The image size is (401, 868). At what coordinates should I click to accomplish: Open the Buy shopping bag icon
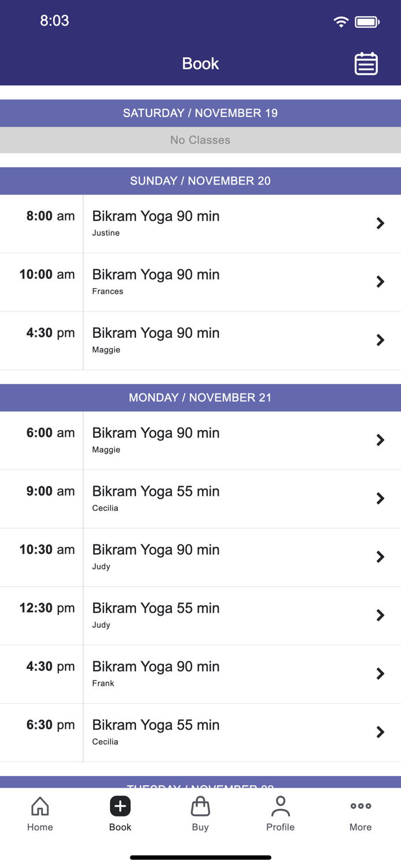(200, 812)
